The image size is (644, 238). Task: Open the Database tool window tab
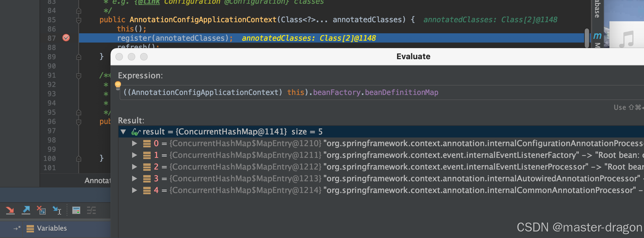pos(597,9)
